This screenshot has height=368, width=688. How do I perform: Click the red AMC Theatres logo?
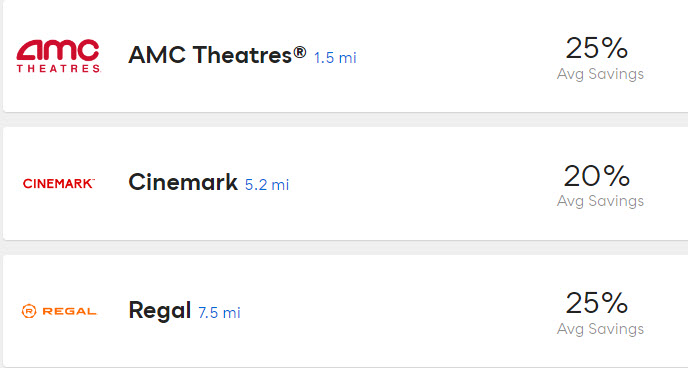(58, 56)
